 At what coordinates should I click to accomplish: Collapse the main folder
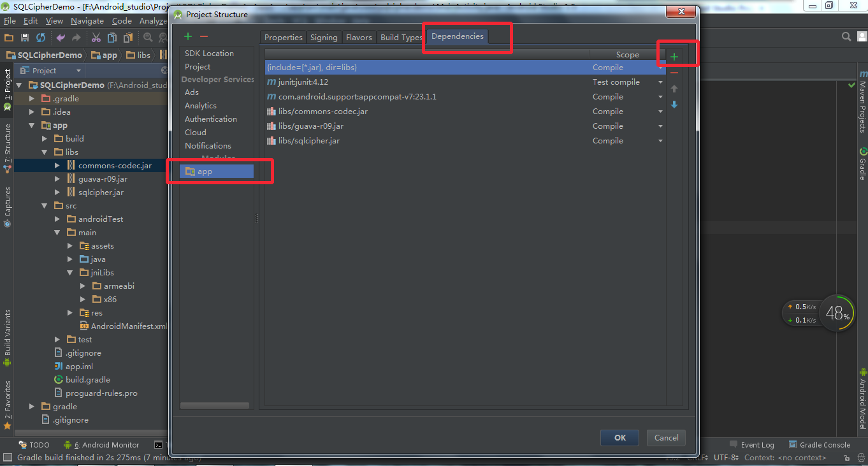click(x=57, y=233)
